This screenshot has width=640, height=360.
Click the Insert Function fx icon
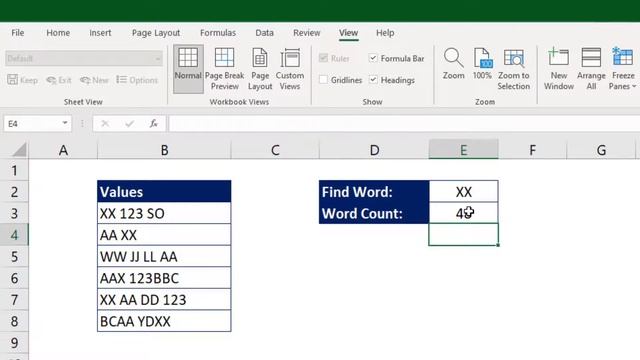tap(154, 123)
